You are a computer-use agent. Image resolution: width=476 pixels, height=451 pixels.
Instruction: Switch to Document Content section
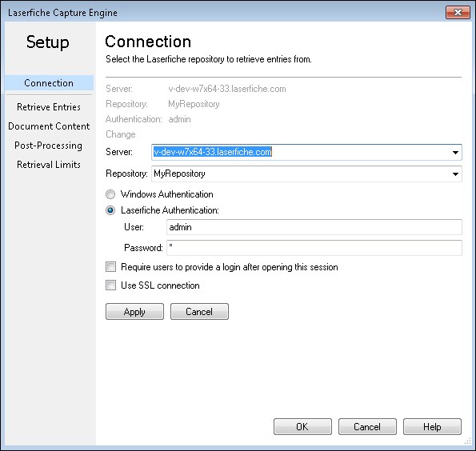pyautogui.click(x=49, y=126)
